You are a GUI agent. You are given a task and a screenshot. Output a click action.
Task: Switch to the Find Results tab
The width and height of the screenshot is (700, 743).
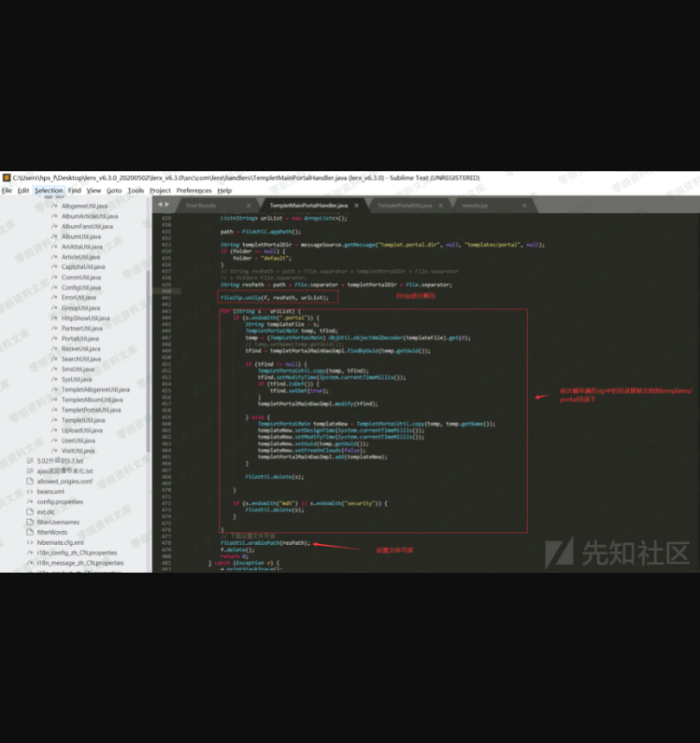201,206
